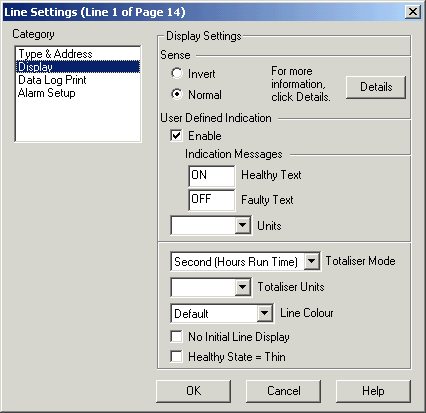426x413 pixels.
Task: Open the Totaliser Units dropdown
Action: pyautogui.click(x=243, y=287)
